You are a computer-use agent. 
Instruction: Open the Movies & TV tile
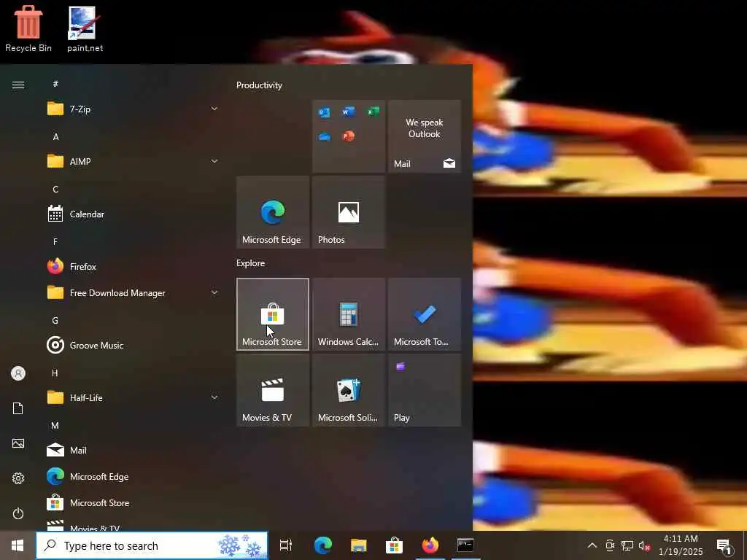tap(273, 390)
